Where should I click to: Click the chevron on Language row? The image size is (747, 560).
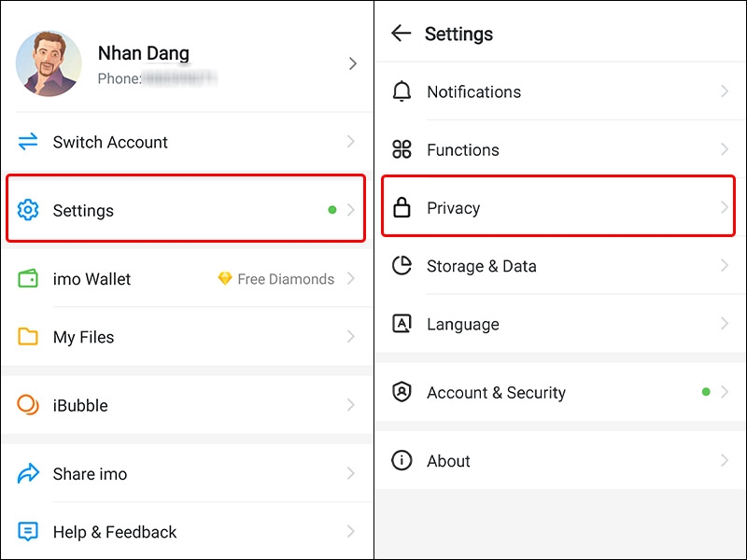point(725,323)
